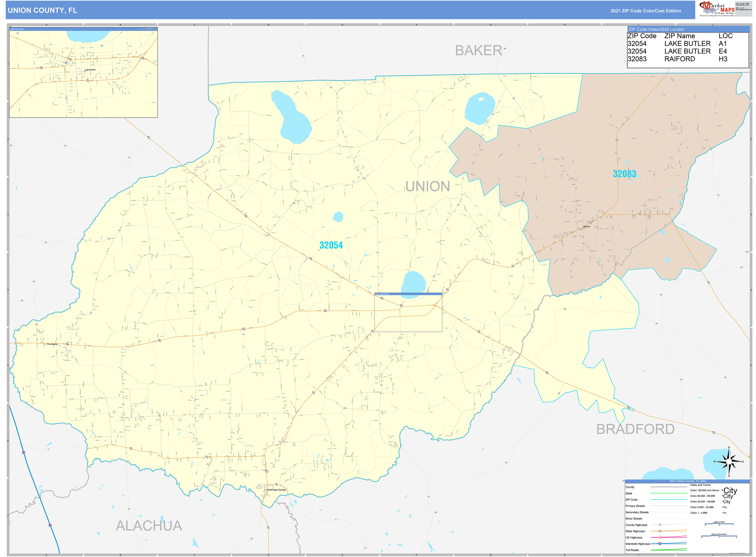Image resolution: width=756 pixels, height=557 pixels.
Task: Click the Interstate Highways shield in legend
Action: 660,544
